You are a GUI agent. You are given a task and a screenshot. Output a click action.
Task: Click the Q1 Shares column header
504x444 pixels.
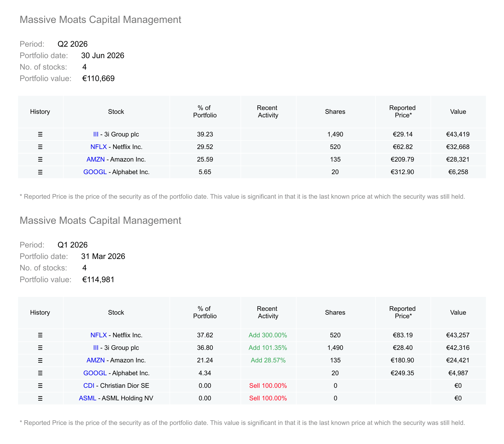(x=335, y=312)
